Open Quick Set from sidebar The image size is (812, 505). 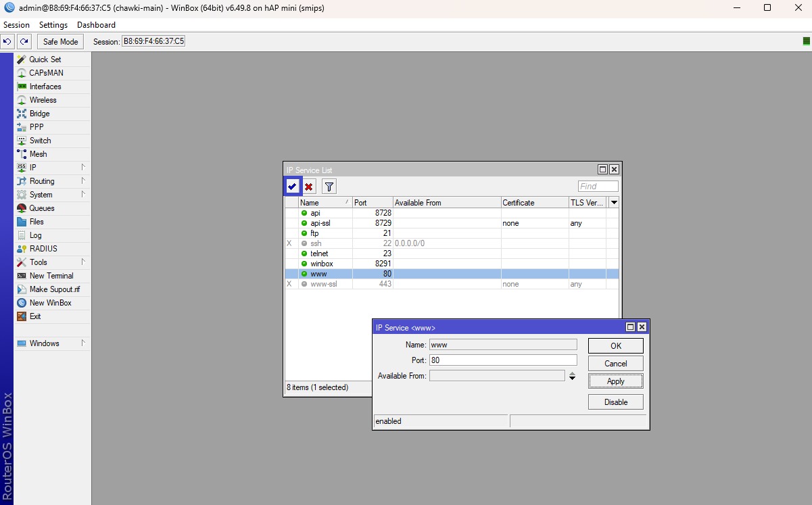(45, 59)
